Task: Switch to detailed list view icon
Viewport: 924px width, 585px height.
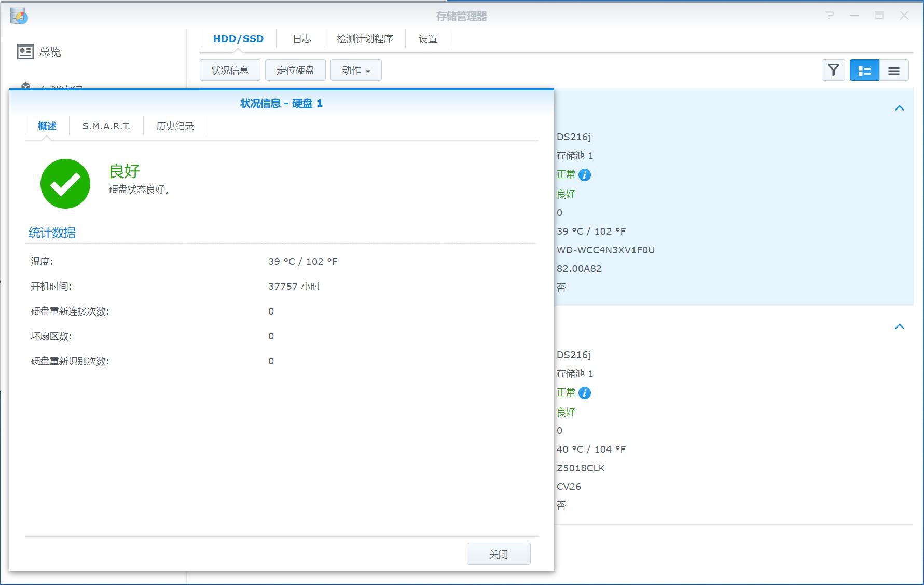Action: point(864,70)
